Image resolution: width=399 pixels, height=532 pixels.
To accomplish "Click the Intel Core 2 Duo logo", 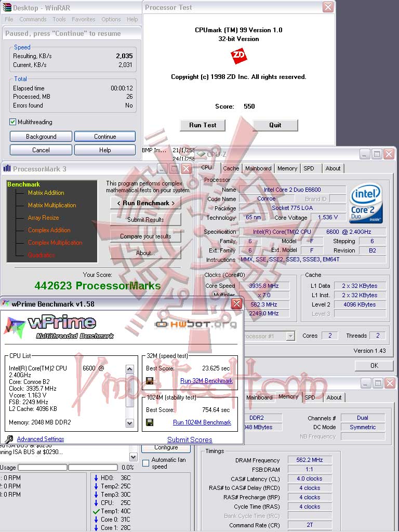I will point(366,204).
